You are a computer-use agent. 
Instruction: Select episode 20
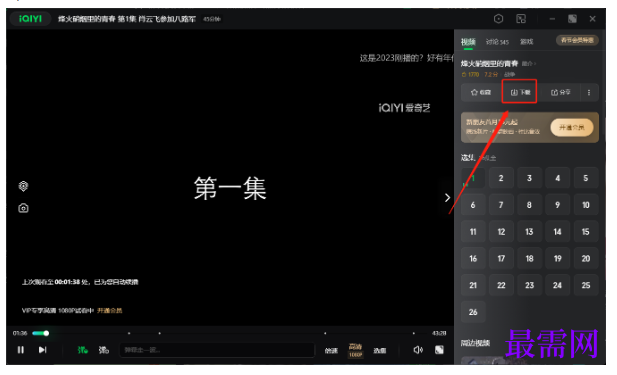(586, 259)
